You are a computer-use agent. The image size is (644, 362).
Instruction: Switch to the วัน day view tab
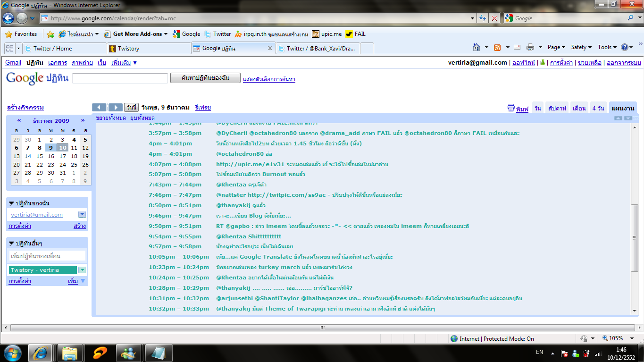[x=538, y=108]
